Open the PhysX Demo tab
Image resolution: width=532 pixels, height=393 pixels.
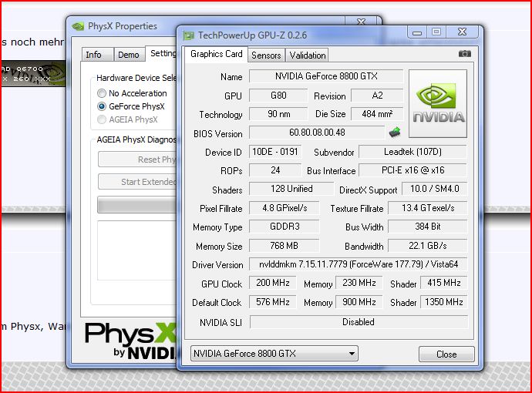[129, 55]
